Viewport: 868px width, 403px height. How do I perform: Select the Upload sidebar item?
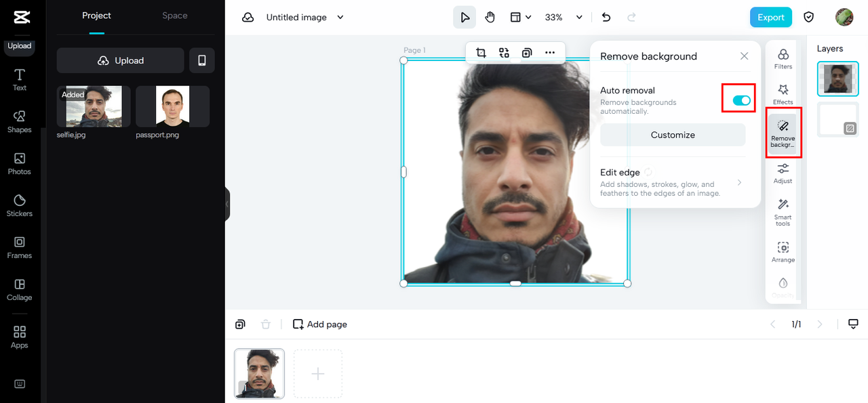click(20, 46)
